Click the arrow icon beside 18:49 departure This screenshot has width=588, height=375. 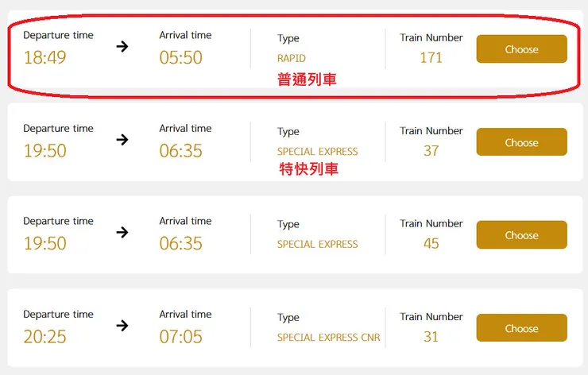122,46
